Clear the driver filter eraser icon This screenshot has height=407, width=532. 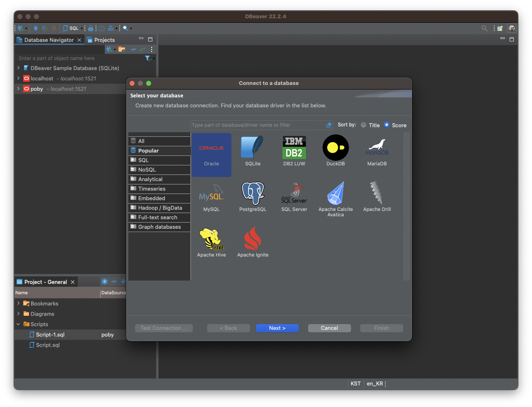pos(329,125)
